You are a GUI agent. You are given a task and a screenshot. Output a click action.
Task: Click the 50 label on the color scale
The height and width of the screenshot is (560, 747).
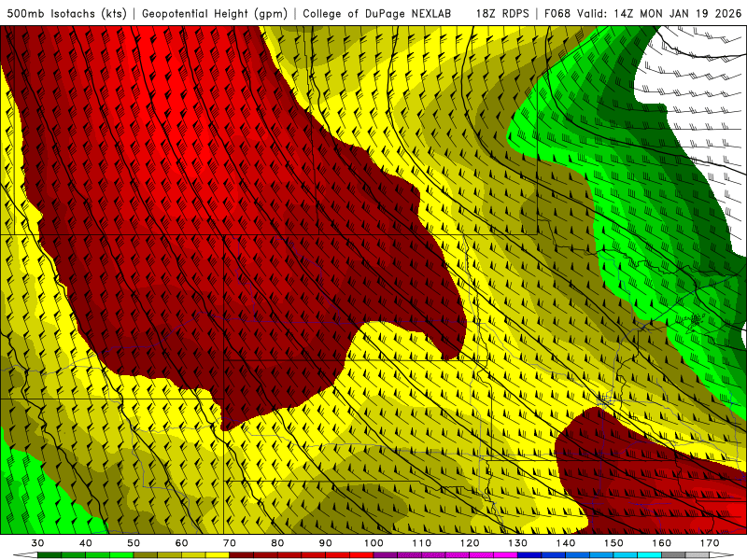point(134,543)
